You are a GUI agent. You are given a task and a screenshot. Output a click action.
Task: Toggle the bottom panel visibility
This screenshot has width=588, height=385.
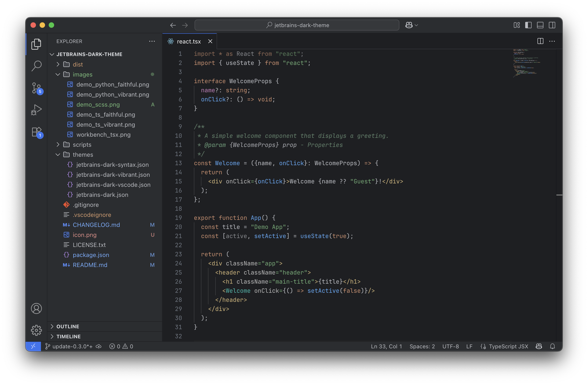tap(540, 25)
